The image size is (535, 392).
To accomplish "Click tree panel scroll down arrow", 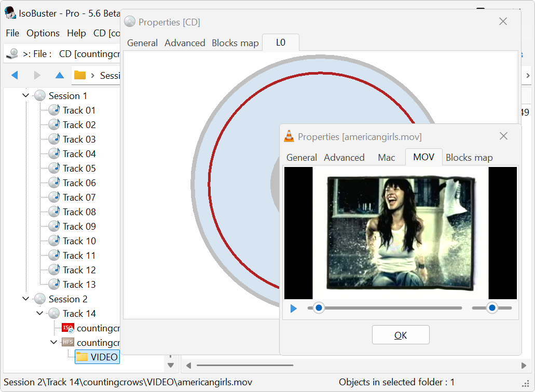I will (171, 365).
